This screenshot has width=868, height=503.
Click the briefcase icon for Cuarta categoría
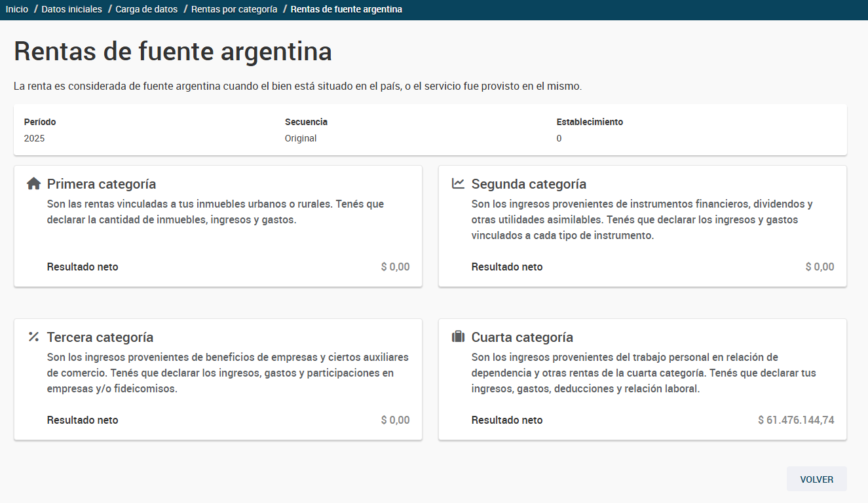tap(458, 337)
